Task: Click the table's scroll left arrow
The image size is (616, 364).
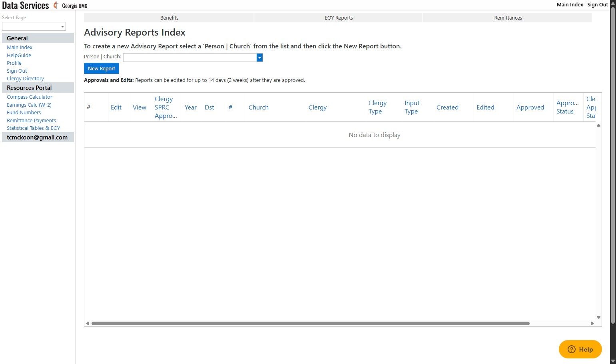Action: 88,323
